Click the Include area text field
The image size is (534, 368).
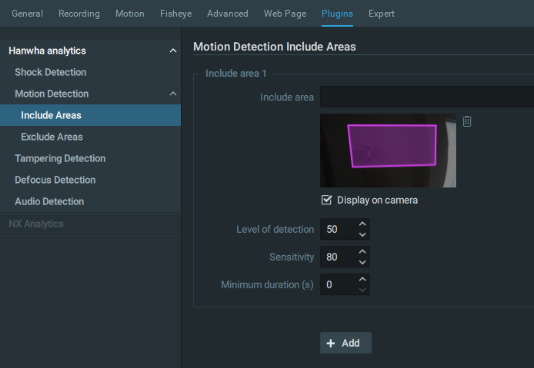[427, 97]
